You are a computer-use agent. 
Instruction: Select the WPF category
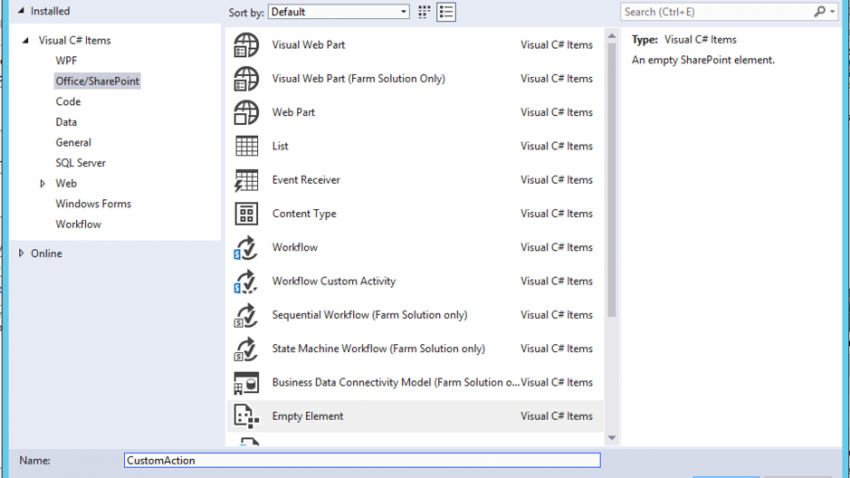click(x=66, y=61)
